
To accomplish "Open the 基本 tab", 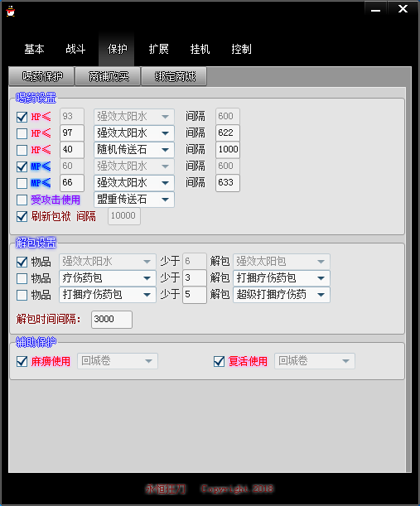I will coord(34,49).
